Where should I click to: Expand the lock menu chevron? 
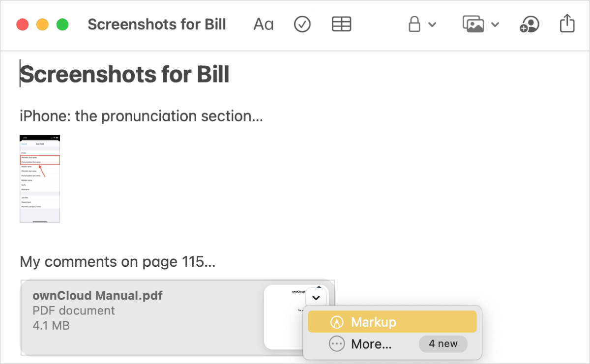click(x=432, y=25)
